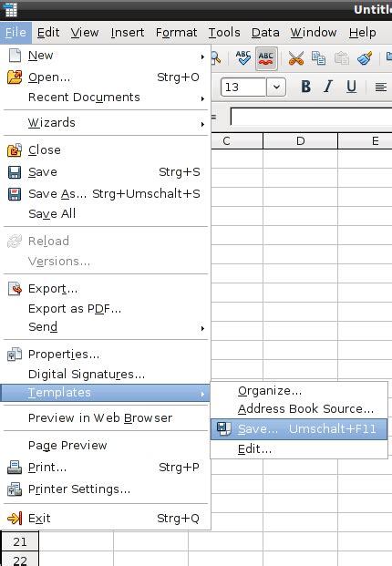Screen dimensions: 392x566
Task: Click the Templates submenu arrow
Action: click(x=202, y=394)
